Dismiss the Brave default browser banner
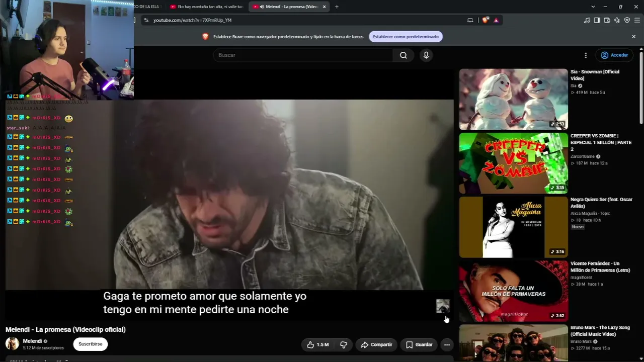 (x=633, y=37)
